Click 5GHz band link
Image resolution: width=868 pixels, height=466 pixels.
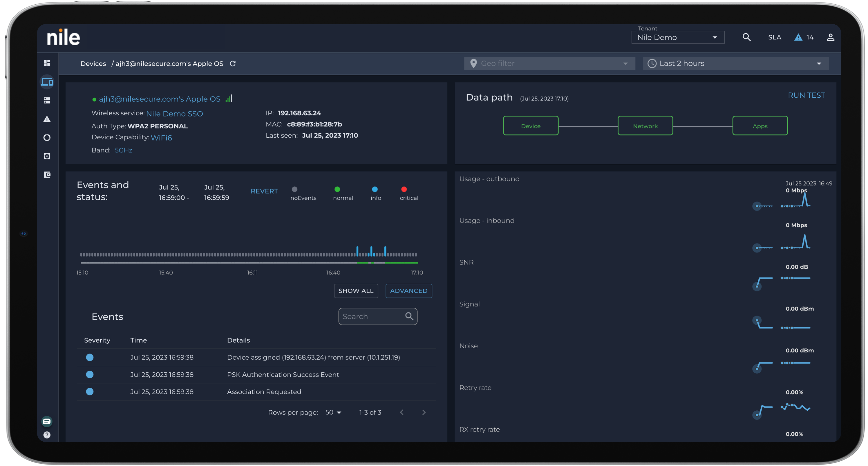[123, 150]
